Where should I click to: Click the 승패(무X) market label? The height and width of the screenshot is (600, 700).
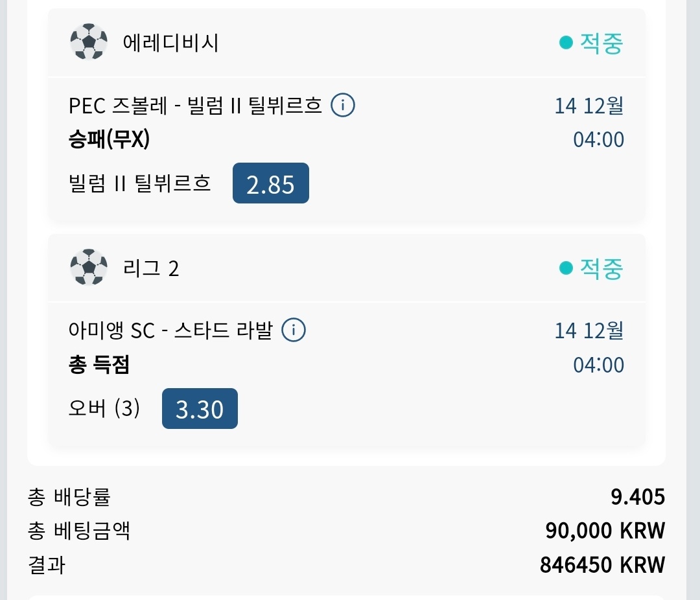(109, 139)
